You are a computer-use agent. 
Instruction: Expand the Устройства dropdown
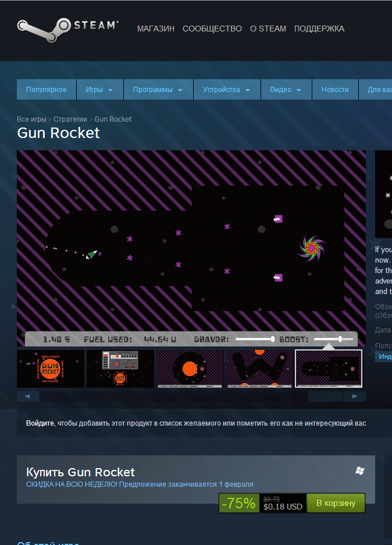(227, 90)
